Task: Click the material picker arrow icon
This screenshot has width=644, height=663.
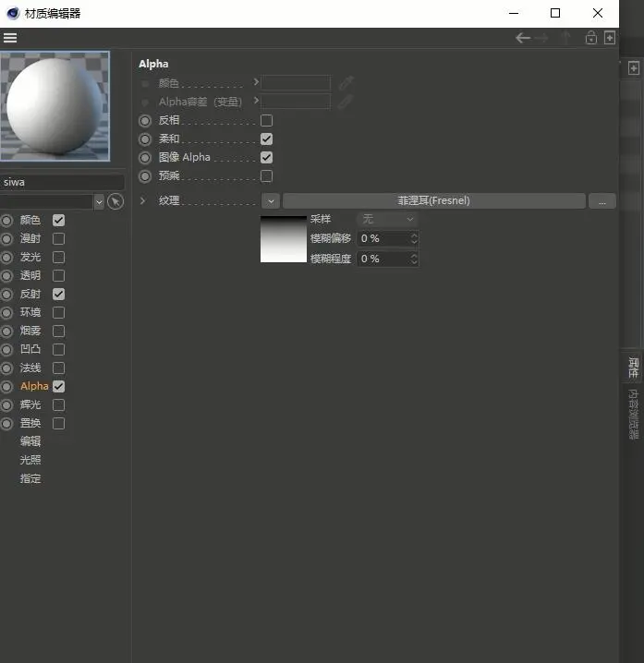Action: 115,201
